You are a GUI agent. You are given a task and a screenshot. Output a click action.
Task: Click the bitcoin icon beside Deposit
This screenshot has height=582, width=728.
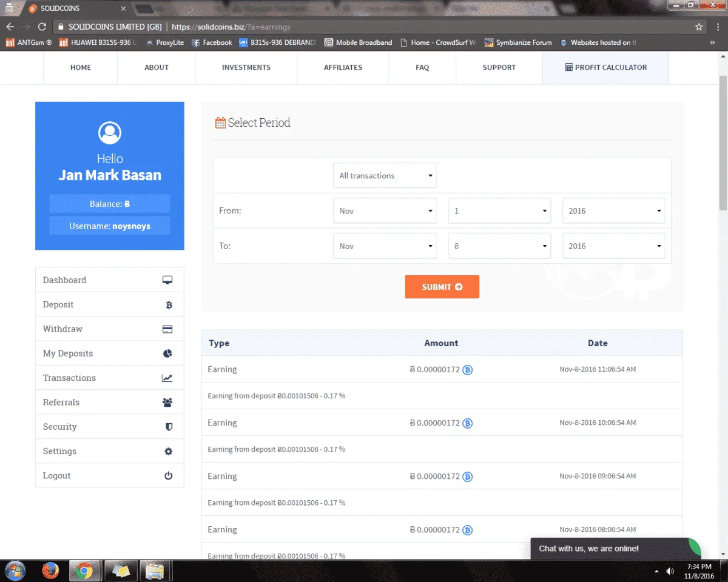(x=169, y=305)
